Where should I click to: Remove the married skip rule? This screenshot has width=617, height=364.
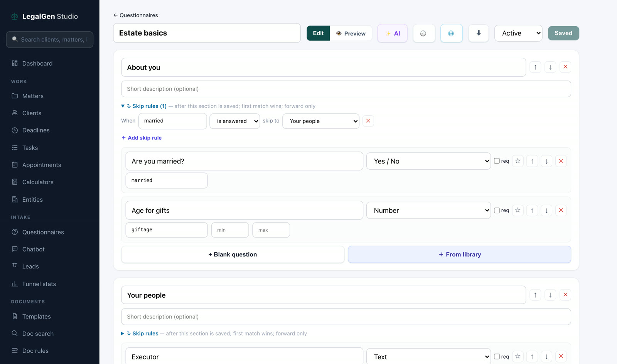point(368,121)
